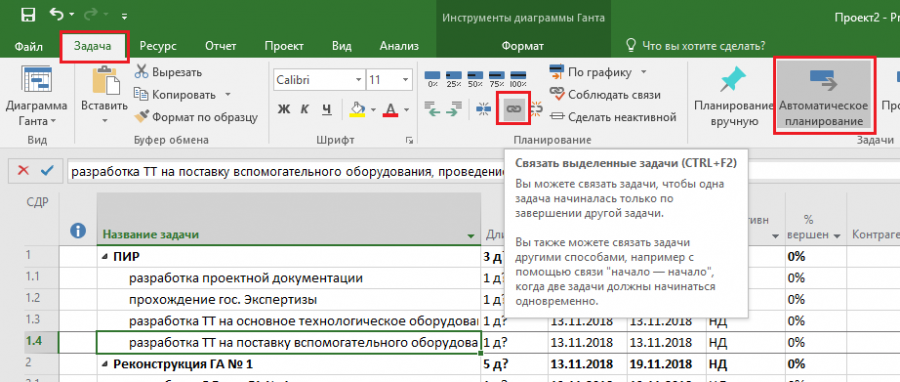Click Cut (Вырезать) scissors button
This screenshot has width=900, height=382.
point(168,72)
